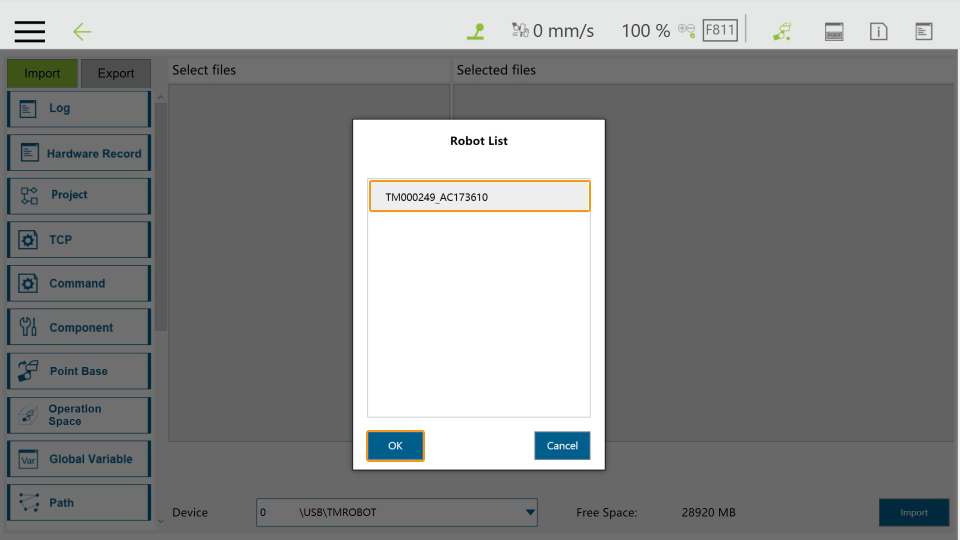Confirm Robot List with OK
This screenshot has height=540, width=960.
coord(396,446)
